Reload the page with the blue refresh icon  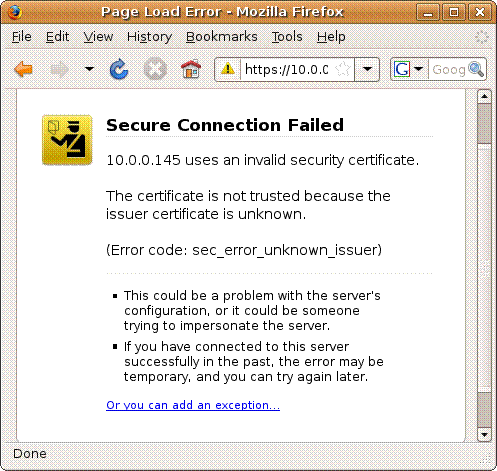tap(119, 69)
